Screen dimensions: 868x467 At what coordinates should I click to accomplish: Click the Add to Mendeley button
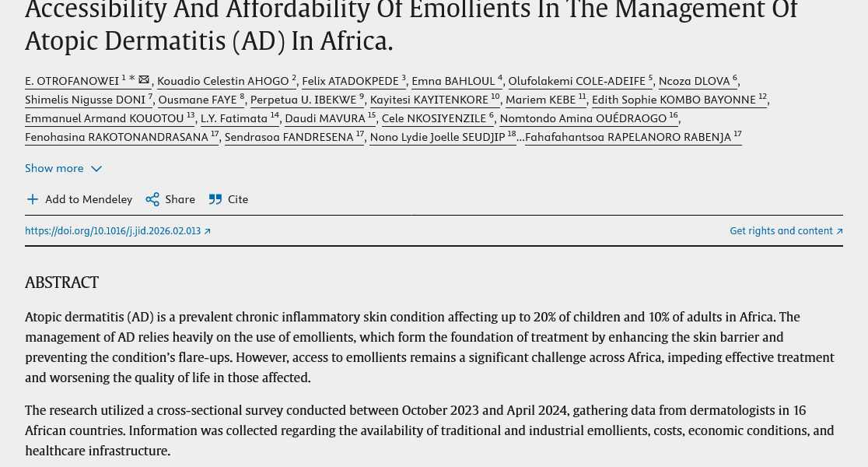(x=88, y=199)
